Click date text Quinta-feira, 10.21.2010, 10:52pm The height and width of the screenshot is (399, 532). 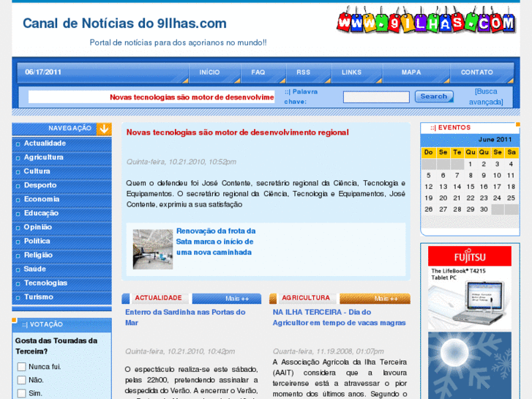tap(181, 162)
